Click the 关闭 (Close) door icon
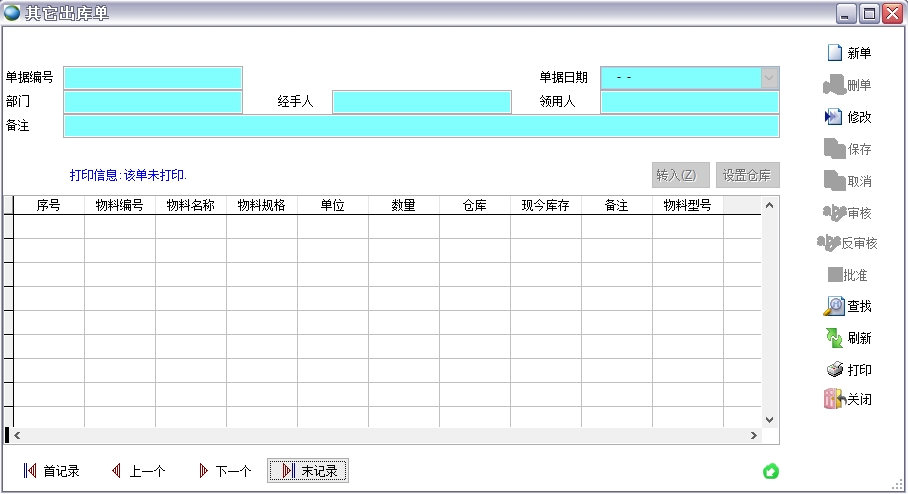 [834, 400]
